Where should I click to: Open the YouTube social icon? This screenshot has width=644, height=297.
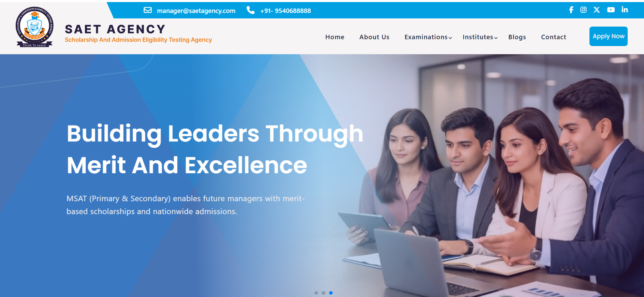(x=611, y=10)
